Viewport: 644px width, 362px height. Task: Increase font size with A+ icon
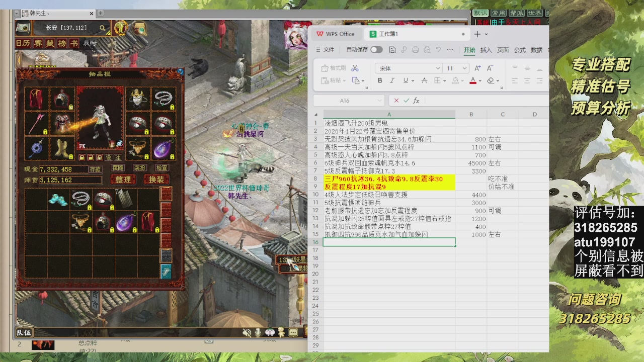[477, 68]
